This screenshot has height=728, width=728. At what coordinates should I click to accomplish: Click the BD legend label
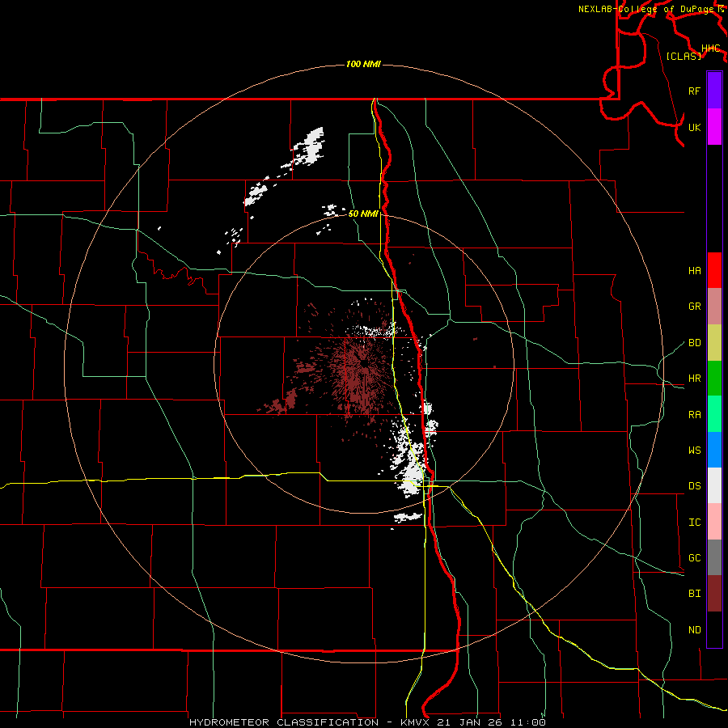(694, 343)
